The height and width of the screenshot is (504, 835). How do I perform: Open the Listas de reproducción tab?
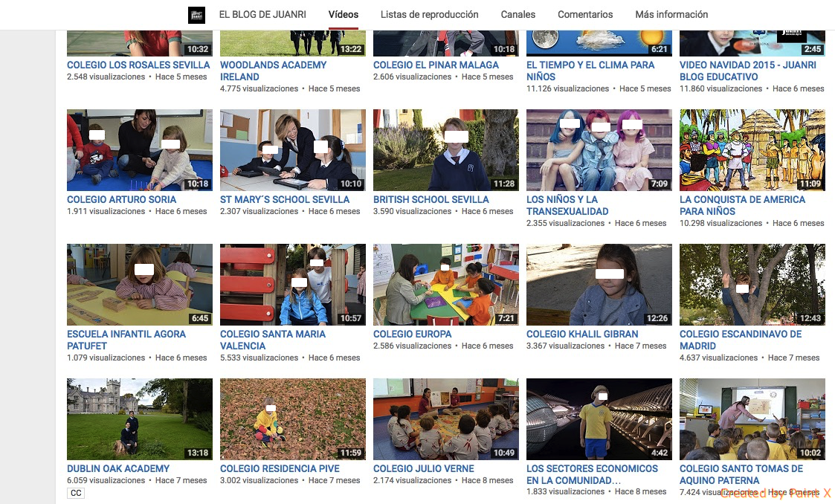429,15
